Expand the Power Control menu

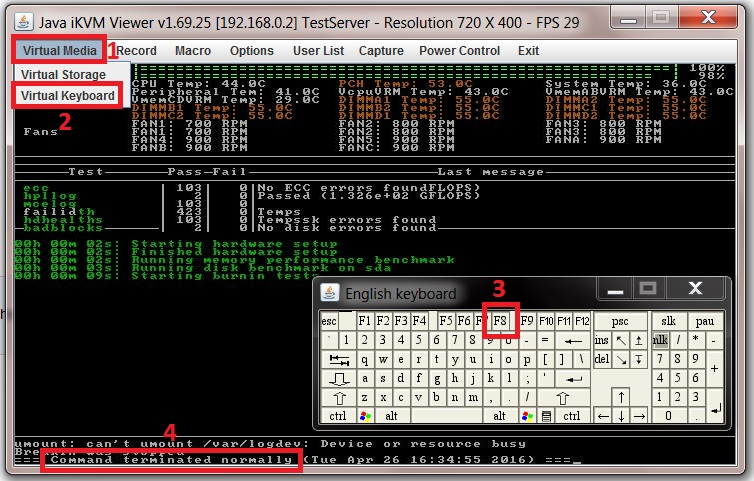[459, 50]
